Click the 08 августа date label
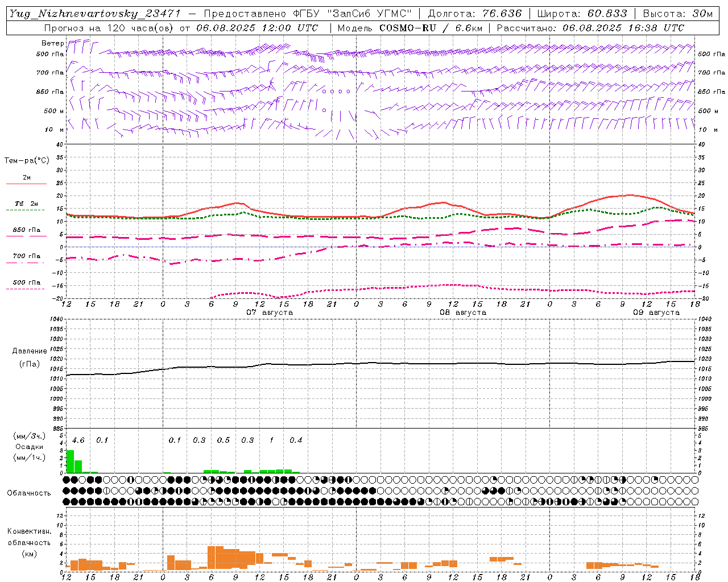 [463, 313]
